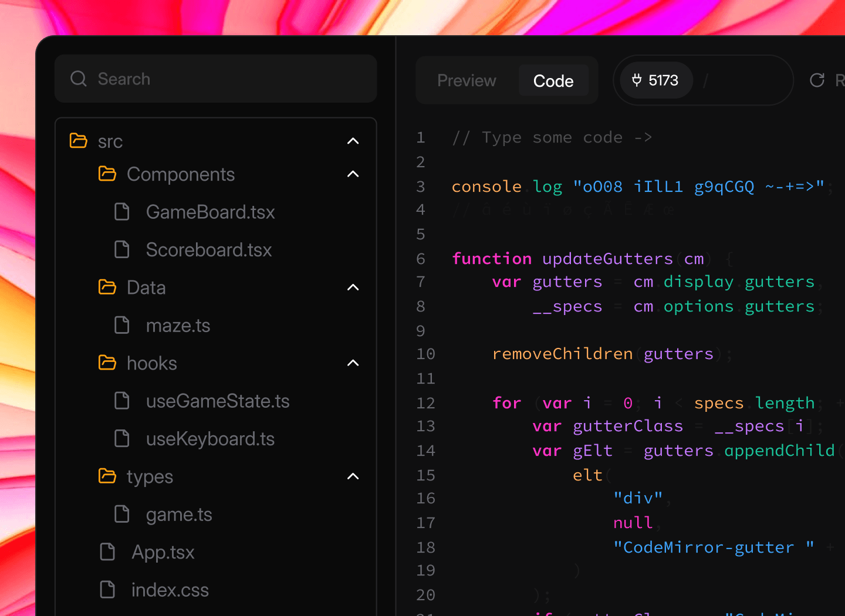845x616 pixels.
Task: Open the GameBoard.tsx file
Action: [x=210, y=212]
